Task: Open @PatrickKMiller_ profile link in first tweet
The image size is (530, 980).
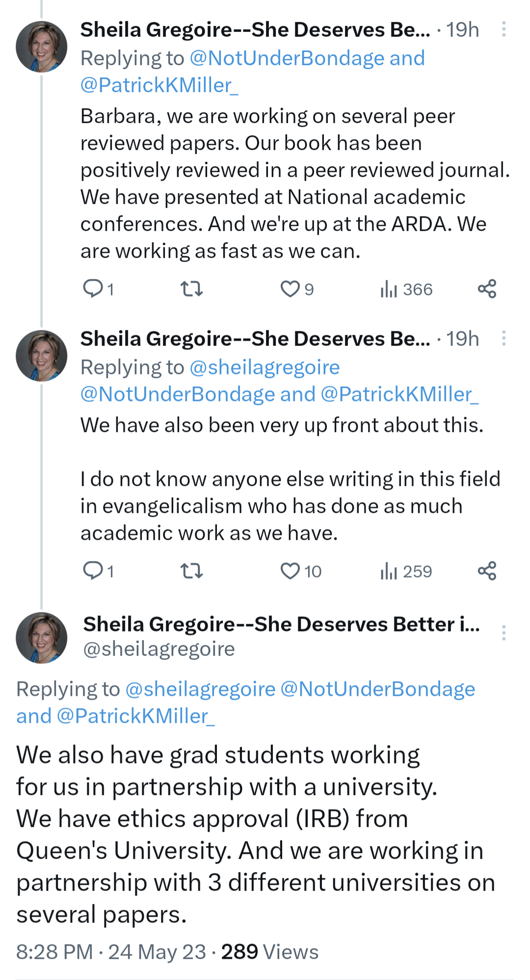Action: [x=159, y=85]
